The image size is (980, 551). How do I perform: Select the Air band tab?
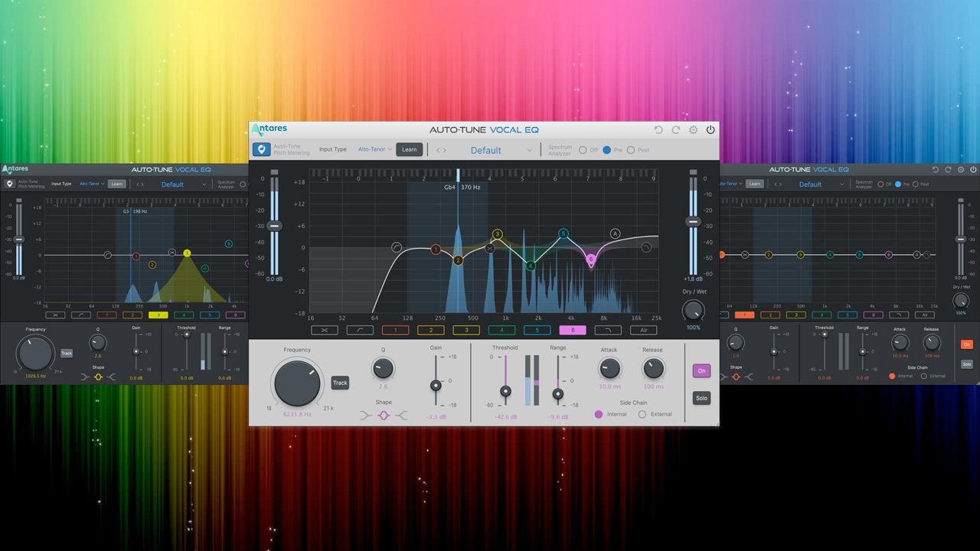[643, 331]
